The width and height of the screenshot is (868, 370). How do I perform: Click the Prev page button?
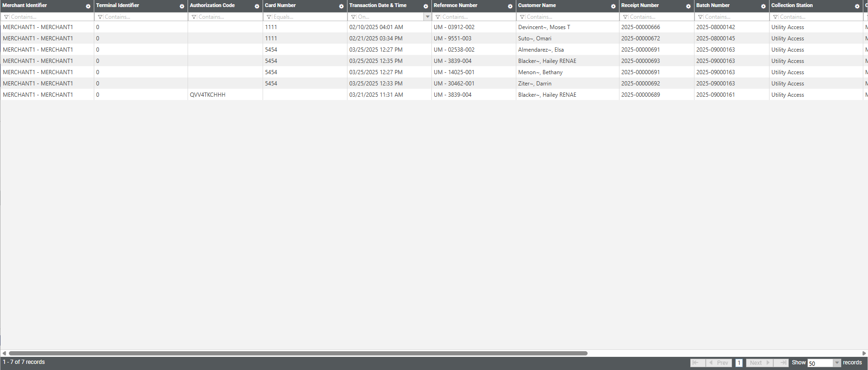point(719,363)
